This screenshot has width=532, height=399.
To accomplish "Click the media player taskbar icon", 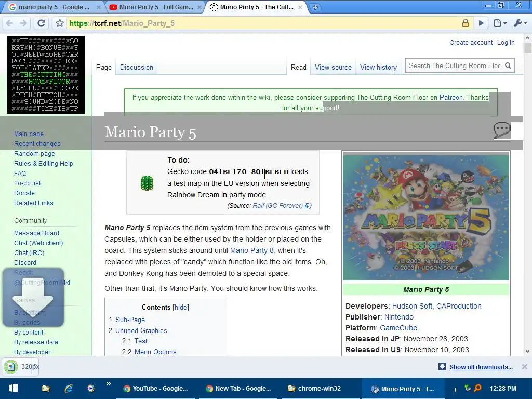I will coord(90,389).
